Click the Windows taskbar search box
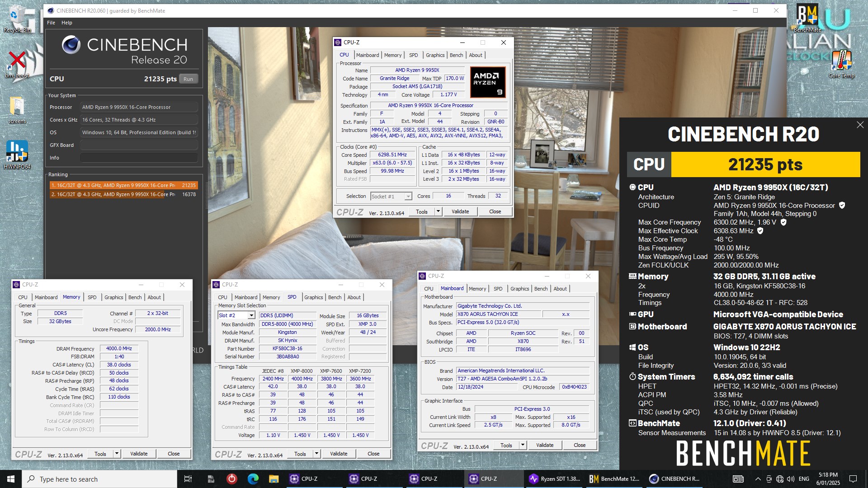 tap(99, 479)
